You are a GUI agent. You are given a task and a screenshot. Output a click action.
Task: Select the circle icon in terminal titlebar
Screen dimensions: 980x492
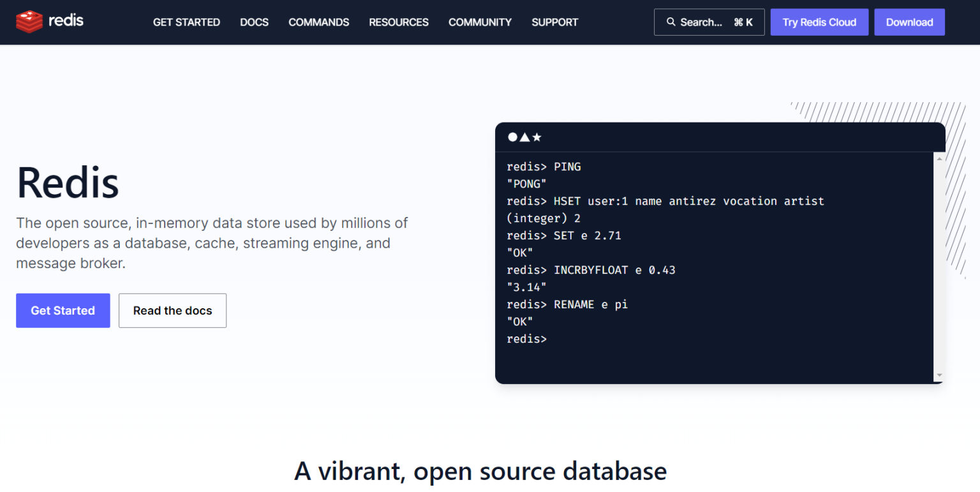tap(512, 137)
